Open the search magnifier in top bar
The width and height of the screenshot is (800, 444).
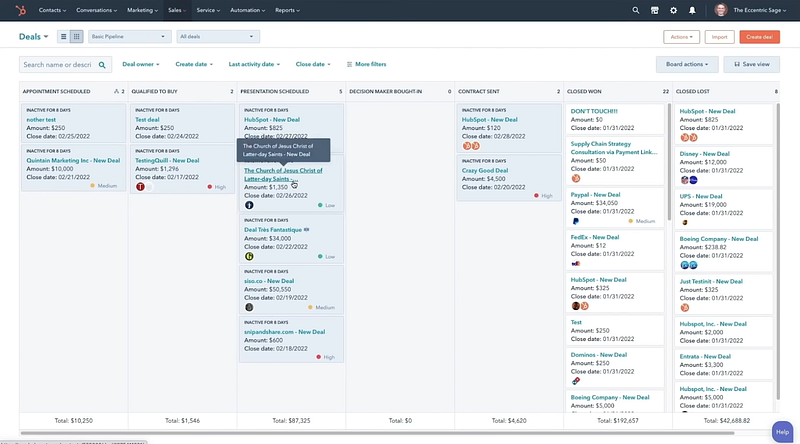click(636, 10)
